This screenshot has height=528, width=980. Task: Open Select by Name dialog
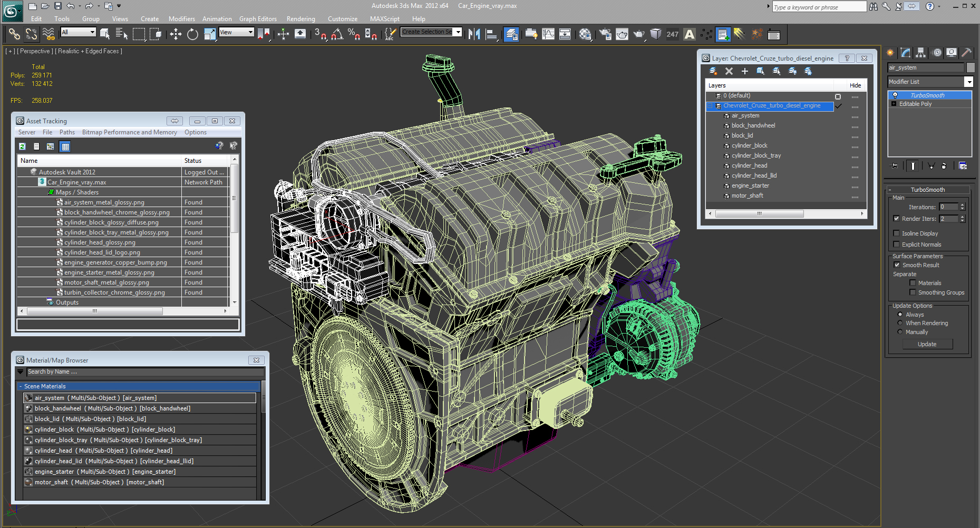(x=122, y=34)
